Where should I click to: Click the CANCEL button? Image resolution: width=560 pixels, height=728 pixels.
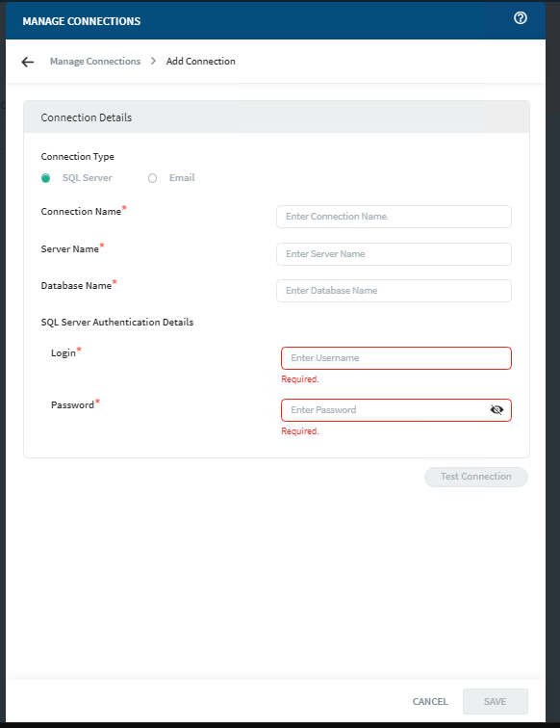pyautogui.click(x=430, y=702)
